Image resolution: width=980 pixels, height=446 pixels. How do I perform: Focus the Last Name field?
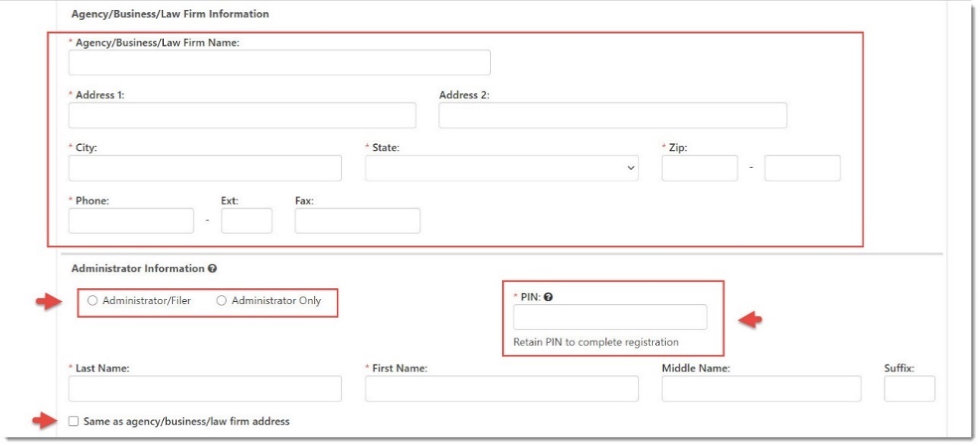(x=205, y=389)
